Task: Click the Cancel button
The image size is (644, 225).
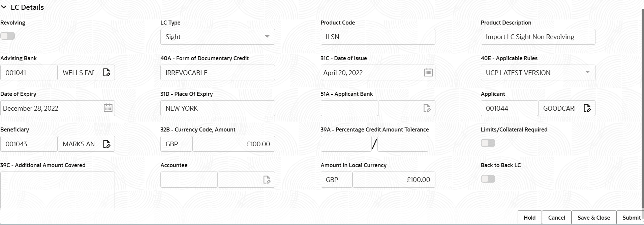Action: pyautogui.click(x=557, y=218)
